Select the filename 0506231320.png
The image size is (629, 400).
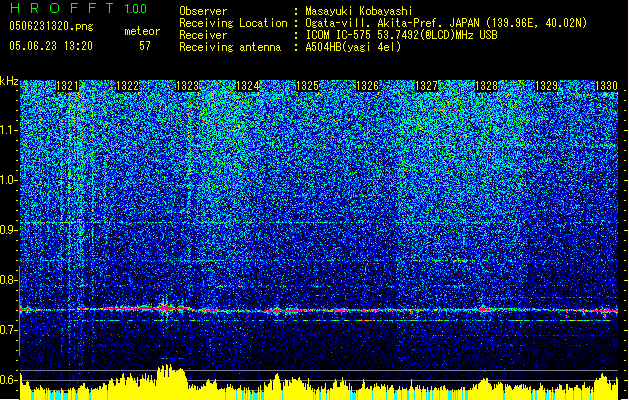51,26
